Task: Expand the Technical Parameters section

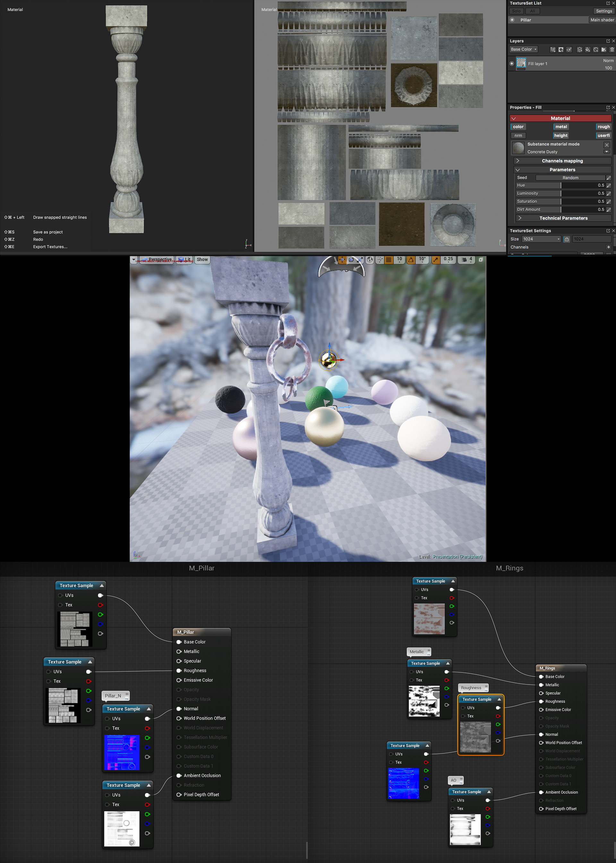Action: [563, 218]
